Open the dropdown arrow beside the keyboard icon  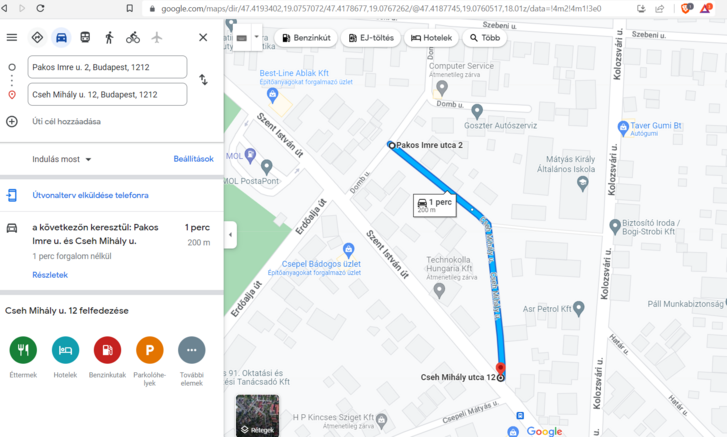(256, 37)
